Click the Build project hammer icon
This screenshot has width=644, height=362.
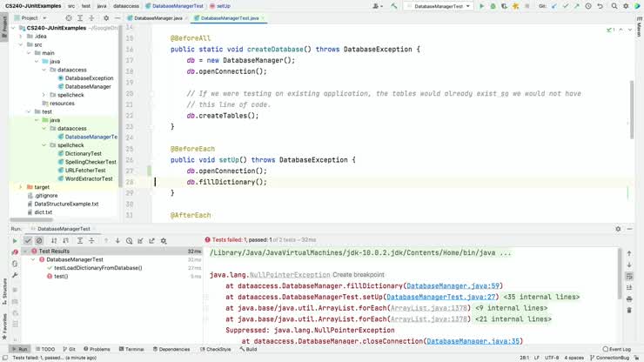coord(394,6)
